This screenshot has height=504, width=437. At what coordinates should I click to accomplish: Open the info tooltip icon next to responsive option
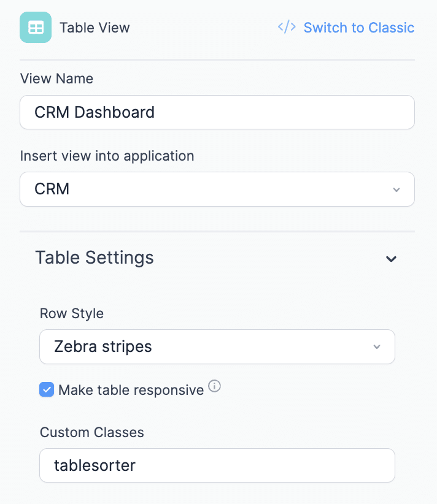214,386
